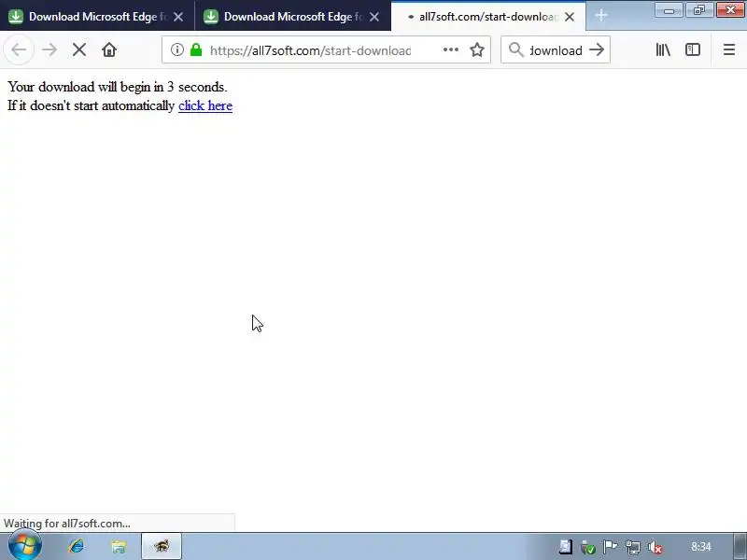Open the Action Center flag tray icon
Image resolution: width=747 pixels, height=560 pixels.
pyautogui.click(x=611, y=547)
